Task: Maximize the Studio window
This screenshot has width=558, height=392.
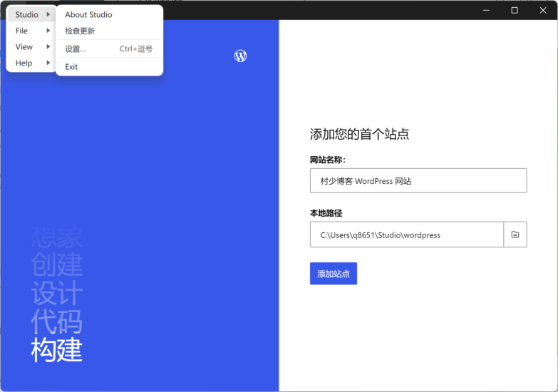Action: (515, 10)
